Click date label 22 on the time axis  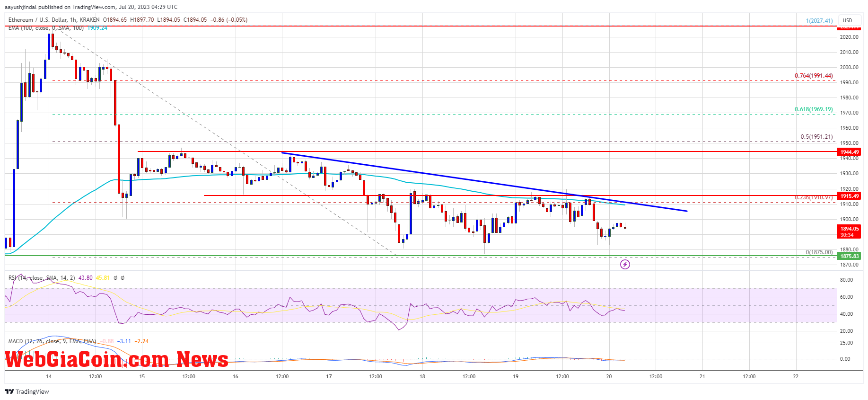(796, 376)
